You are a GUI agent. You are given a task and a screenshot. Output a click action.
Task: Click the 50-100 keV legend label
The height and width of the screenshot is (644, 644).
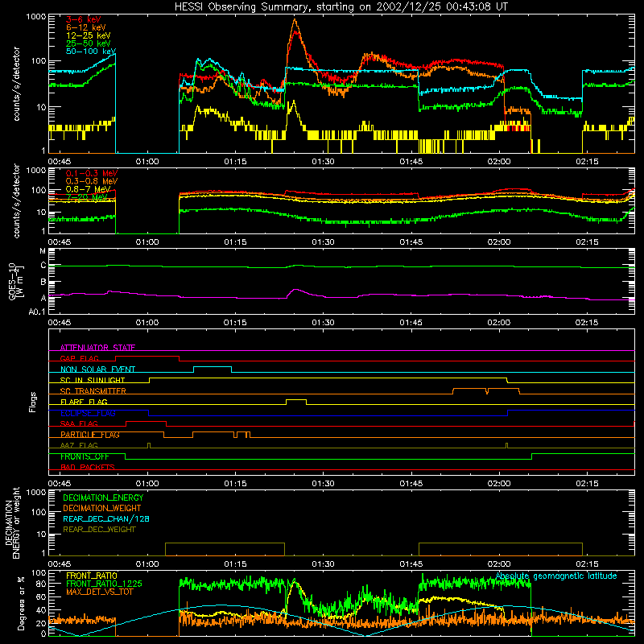click(x=91, y=51)
